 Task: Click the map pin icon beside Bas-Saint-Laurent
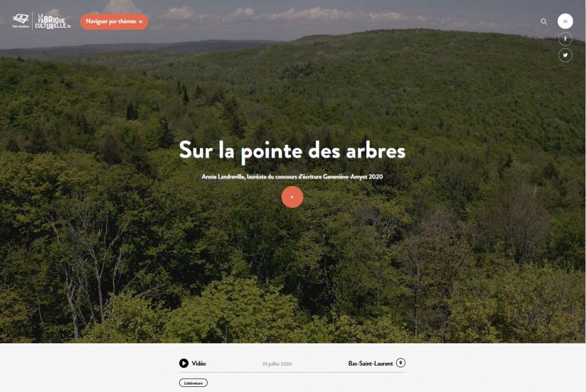tap(401, 363)
